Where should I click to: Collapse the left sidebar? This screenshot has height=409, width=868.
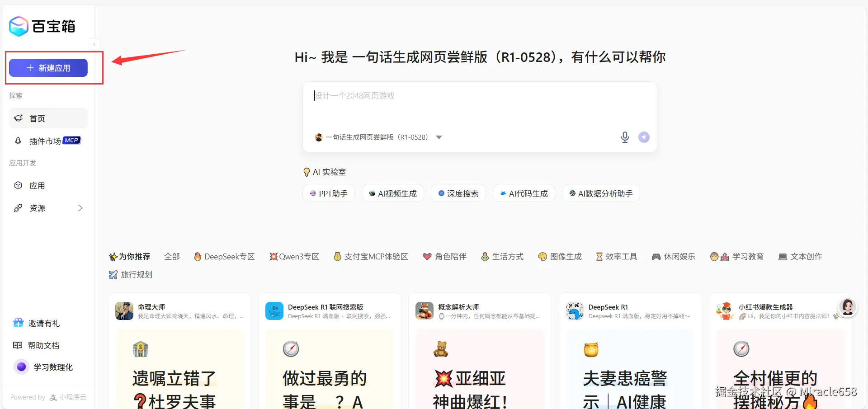click(94, 44)
